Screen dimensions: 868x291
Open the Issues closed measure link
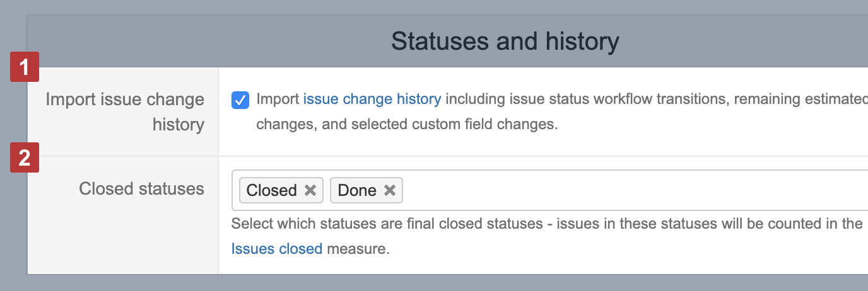coord(276,249)
